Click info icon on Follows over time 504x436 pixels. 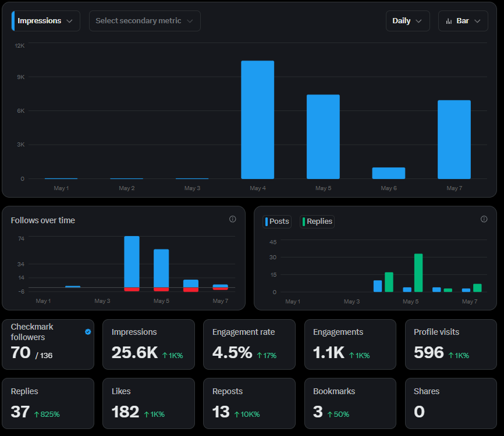pyautogui.click(x=232, y=219)
